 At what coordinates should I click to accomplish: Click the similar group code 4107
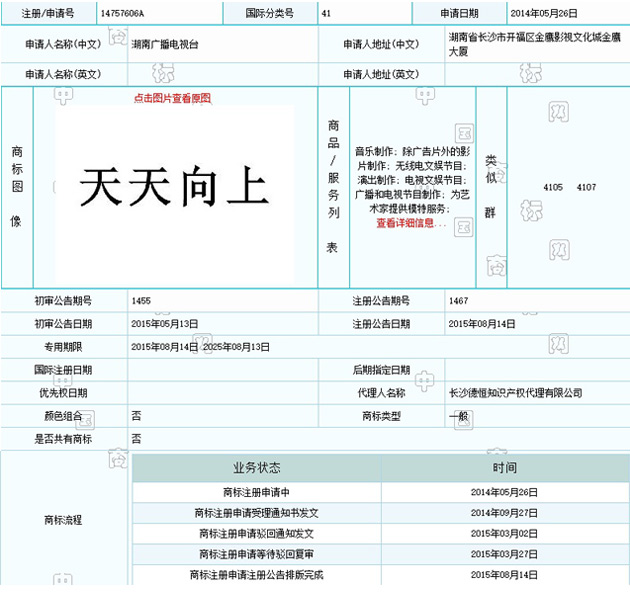point(586,187)
